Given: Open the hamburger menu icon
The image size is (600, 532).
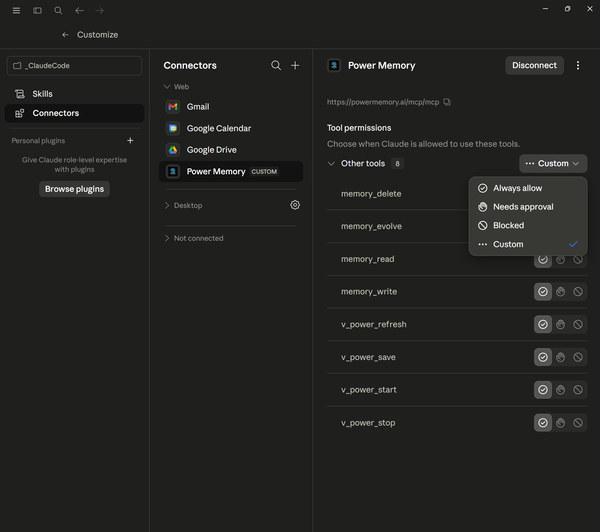Looking at the screenshot, I should (x=16, y=10).
